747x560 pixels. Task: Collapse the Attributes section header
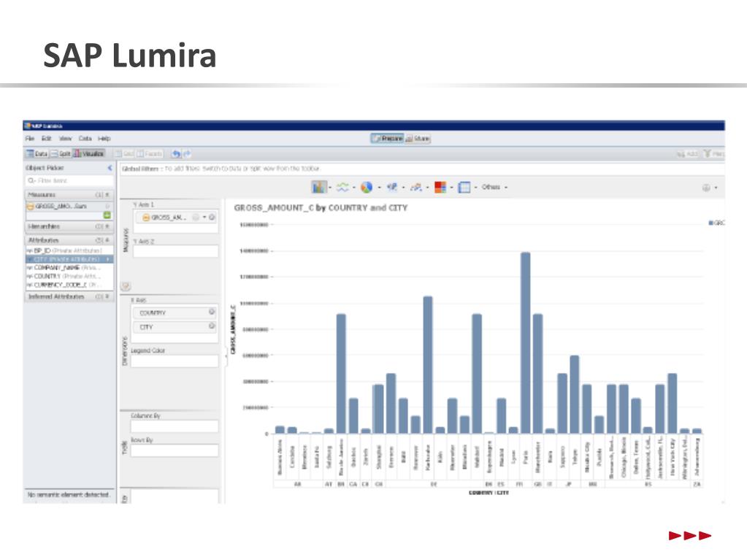tap(69, 240)
